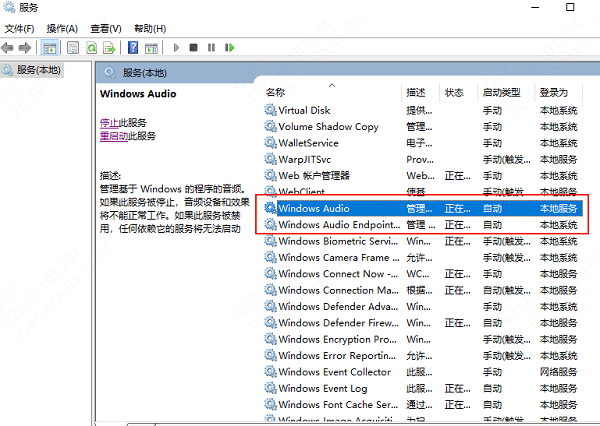The image size is (600, 426).
Task: Click gear icon of Windows Event Collector
Action: [271, 372]
